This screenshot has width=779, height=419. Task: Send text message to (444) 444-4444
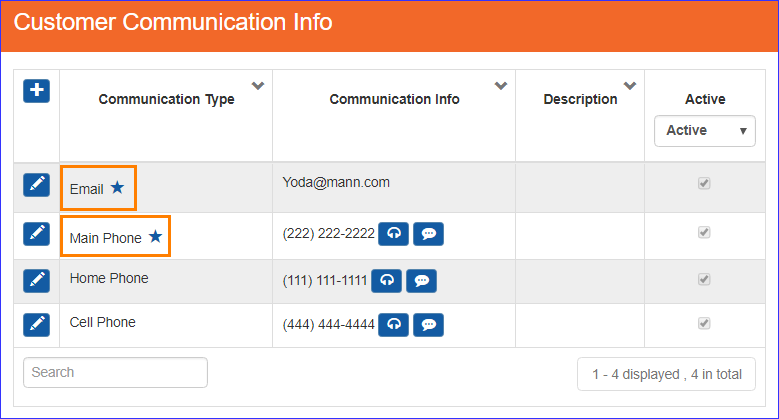click(x=428, y=325)
